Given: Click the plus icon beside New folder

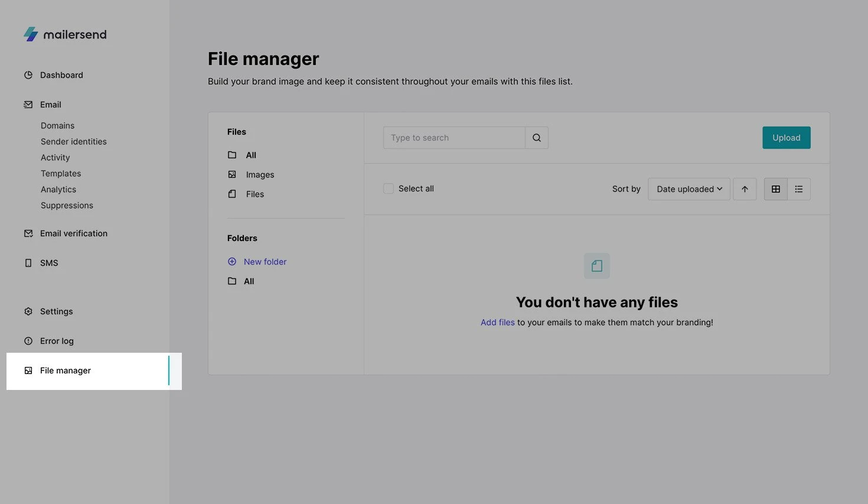Looking at the screenshot, I should point(232,262).
